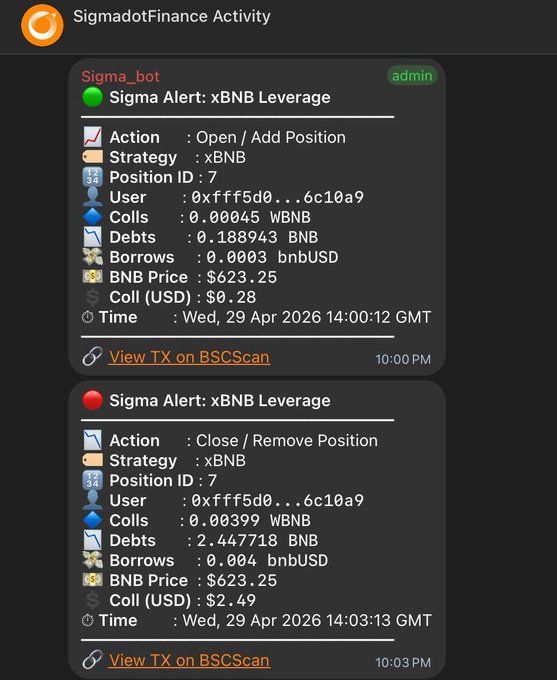Click chart icon beside Debts 0.188943 BNB

(92, 237)
